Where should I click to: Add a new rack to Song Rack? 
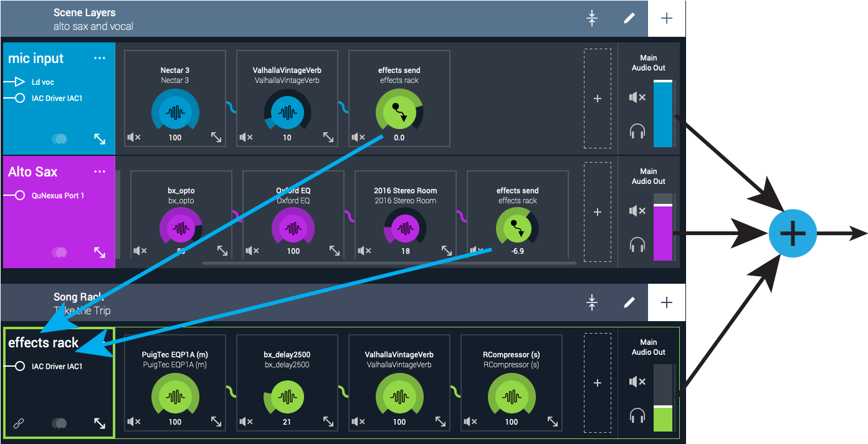point(667,302)
